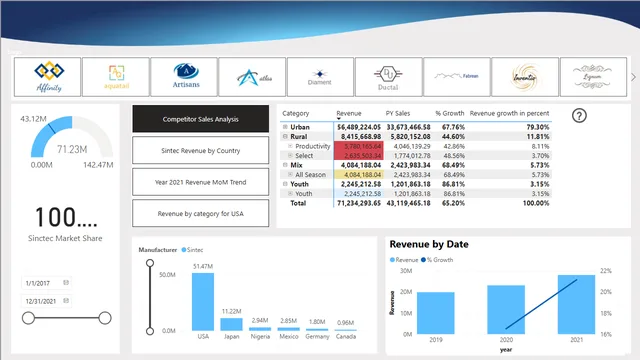This screenshot has height=360, width=640.
Task: Pick the Inventic swirl logo
Action: (x=525, y=77)
